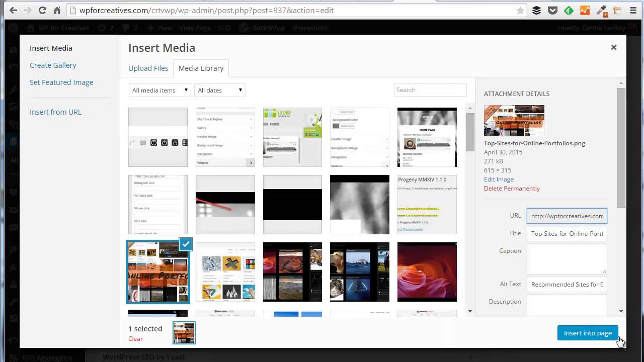
Task: Choose Create Gallery in the sidebar
Action: [x=53, y=65]
